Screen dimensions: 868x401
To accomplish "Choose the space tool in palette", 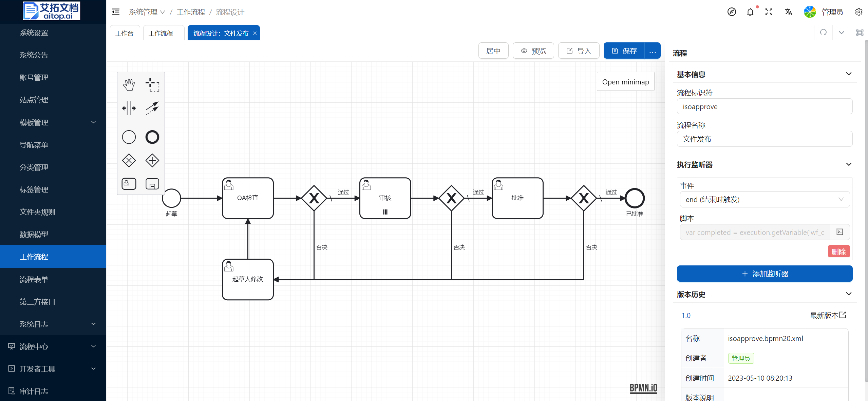I will (129, 108).
